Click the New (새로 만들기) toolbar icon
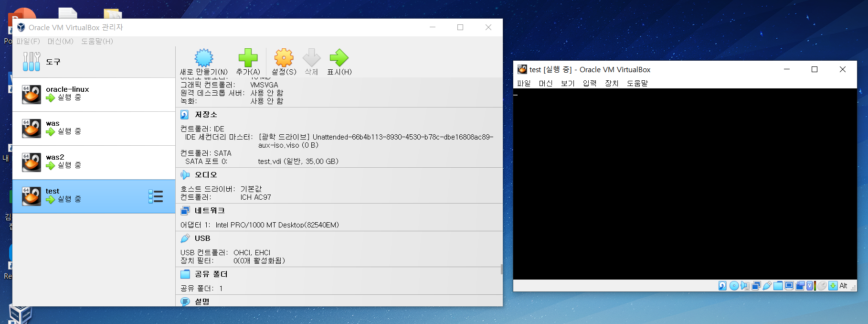868x324 pixels. click(x=204, y=57)
